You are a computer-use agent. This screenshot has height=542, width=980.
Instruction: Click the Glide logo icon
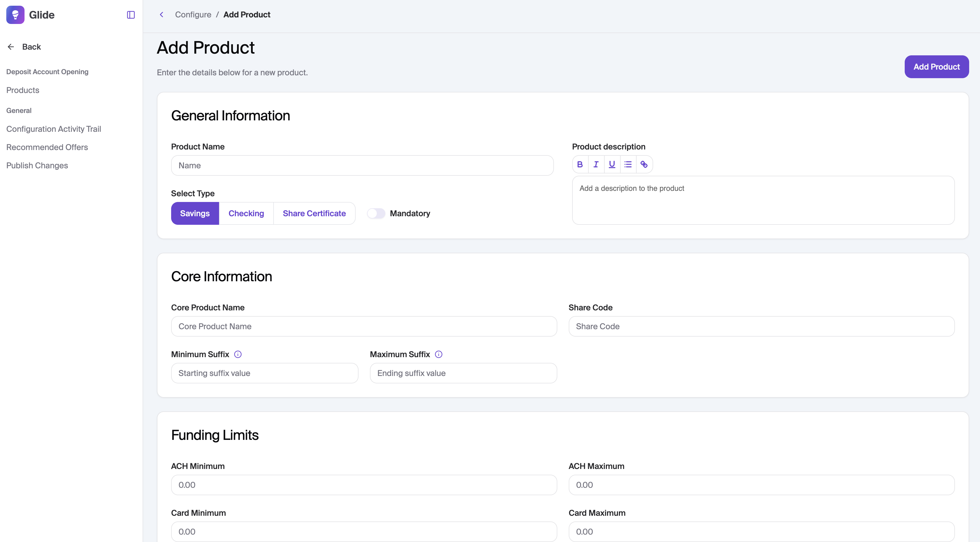point(16,15)
